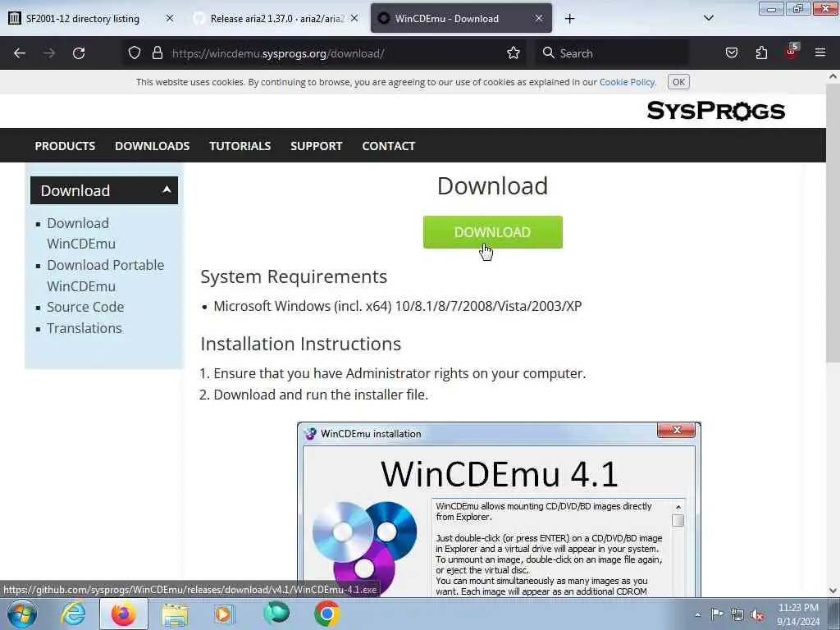Open the TUTORIALS menu
Viewport: 840px width, 630px height.
[x=240, y=146]
